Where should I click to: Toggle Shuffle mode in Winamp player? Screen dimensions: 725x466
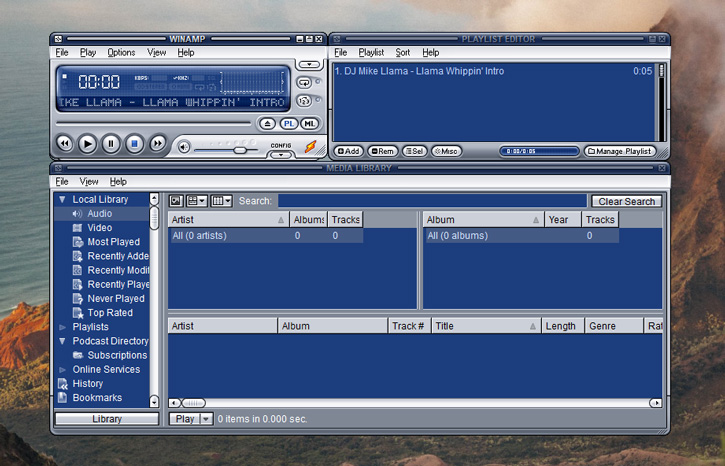[304, 100]
